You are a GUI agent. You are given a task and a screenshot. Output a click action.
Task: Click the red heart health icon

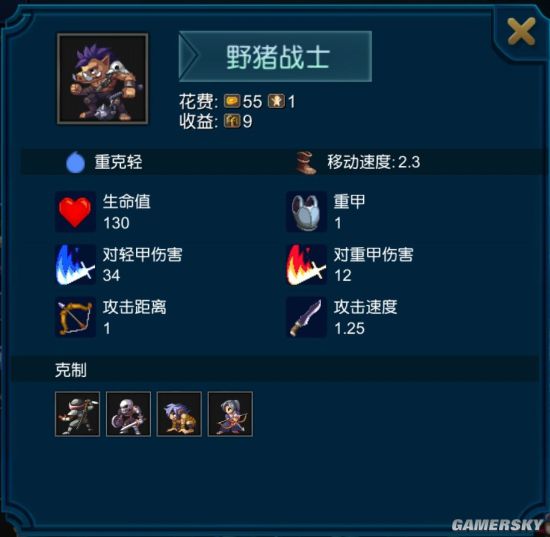[x=75, y=212]
